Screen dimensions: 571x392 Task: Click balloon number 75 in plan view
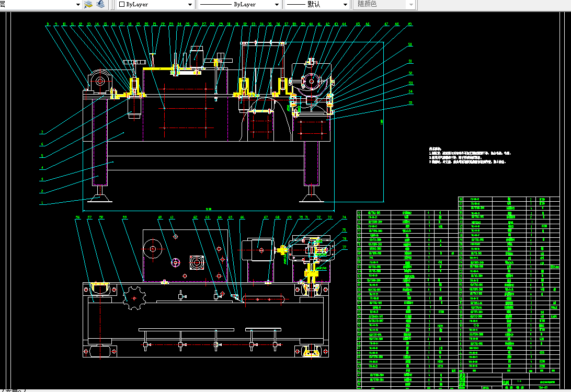pos(344,230)
